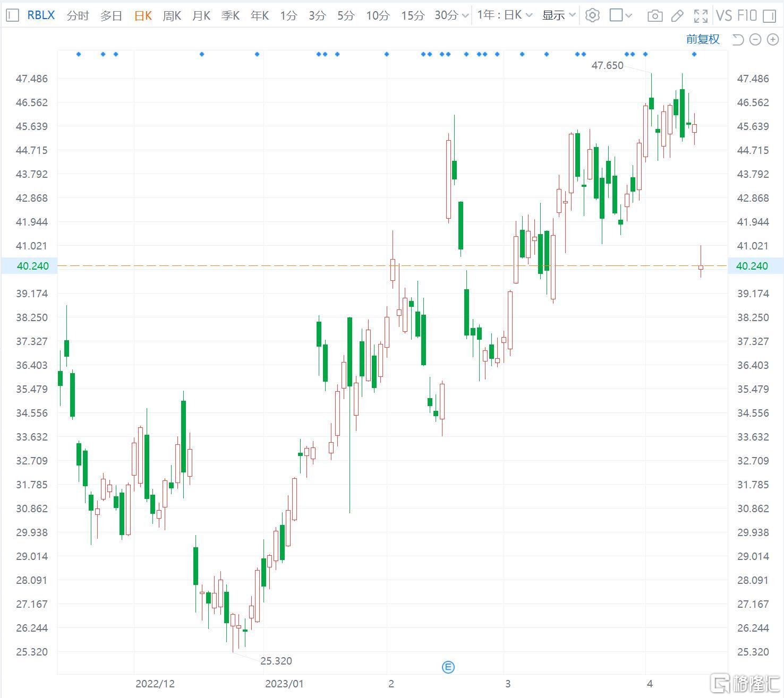Screen dimensions: 784x698
Task: Reset chart view with undo arrow
Action: pyautogui.click(x=738, y=39)
